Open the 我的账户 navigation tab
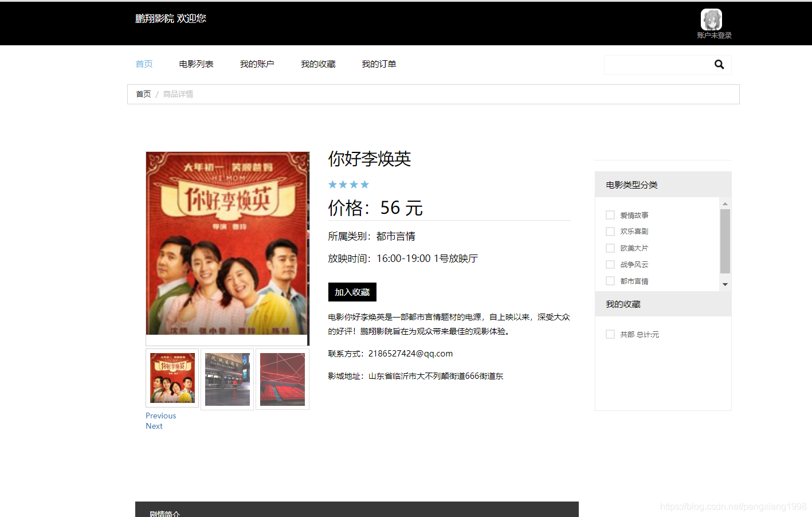 tap(257, 64)
